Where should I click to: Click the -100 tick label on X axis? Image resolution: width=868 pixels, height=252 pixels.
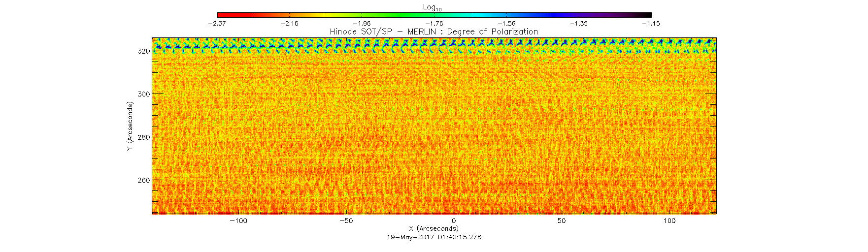coord(238,220)
